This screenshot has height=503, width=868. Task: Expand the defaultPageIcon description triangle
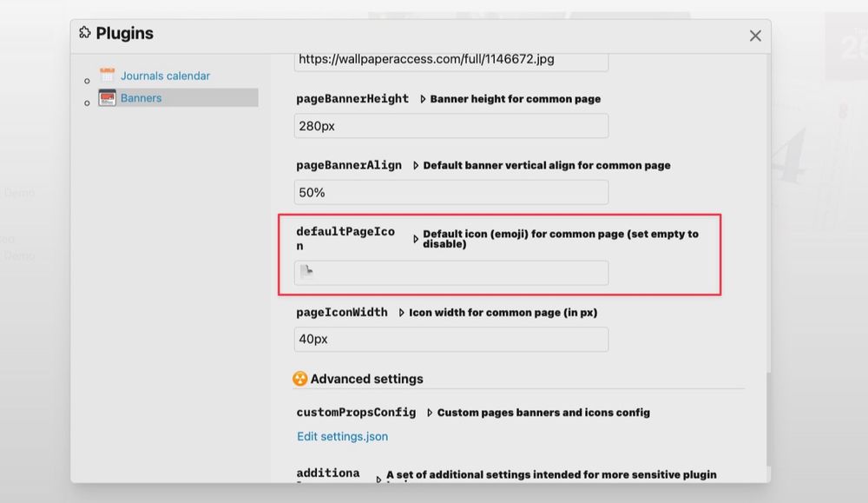click(416, 237)
